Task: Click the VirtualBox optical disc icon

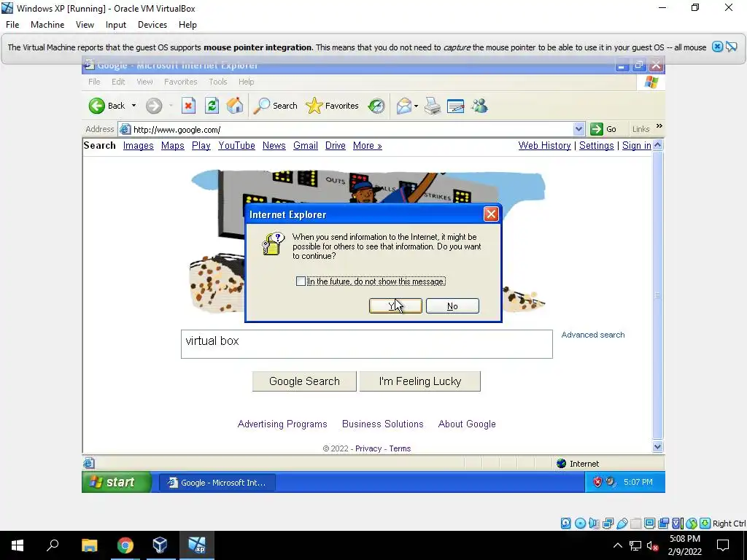Action: point(580,524)
